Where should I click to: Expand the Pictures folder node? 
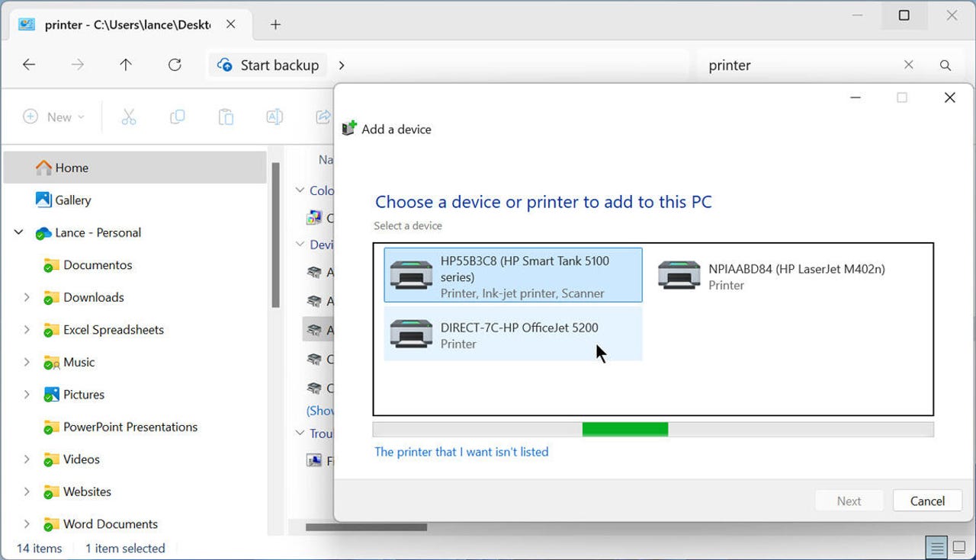point(27,394)
